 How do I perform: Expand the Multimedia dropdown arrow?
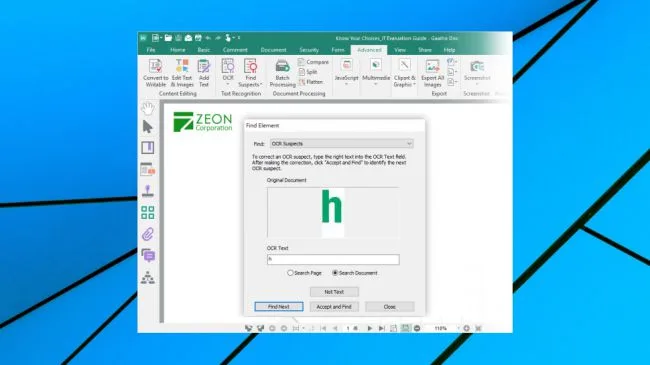(376, 84)
